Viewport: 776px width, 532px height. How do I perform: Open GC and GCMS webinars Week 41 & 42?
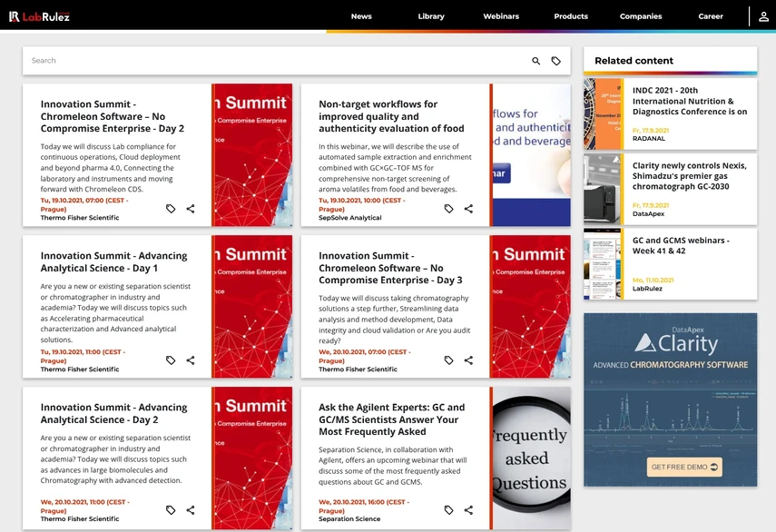[x=681, y=245]
